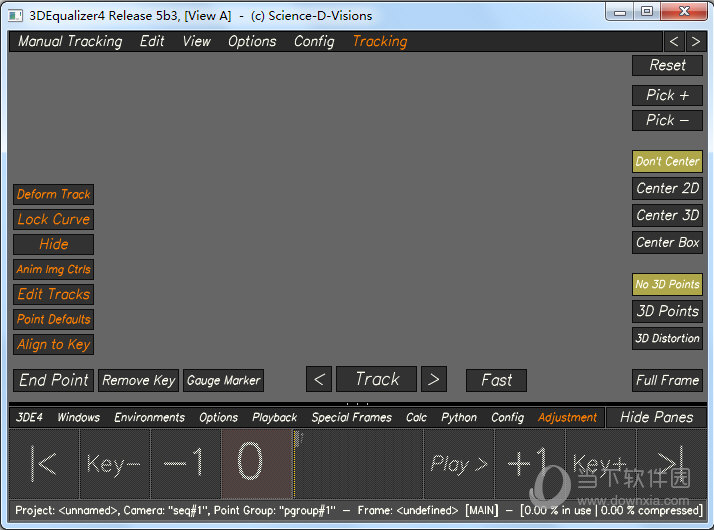Toggle the Don't Center option
Viewport: 714px width, 530px height.
click(x=667, y=161)
